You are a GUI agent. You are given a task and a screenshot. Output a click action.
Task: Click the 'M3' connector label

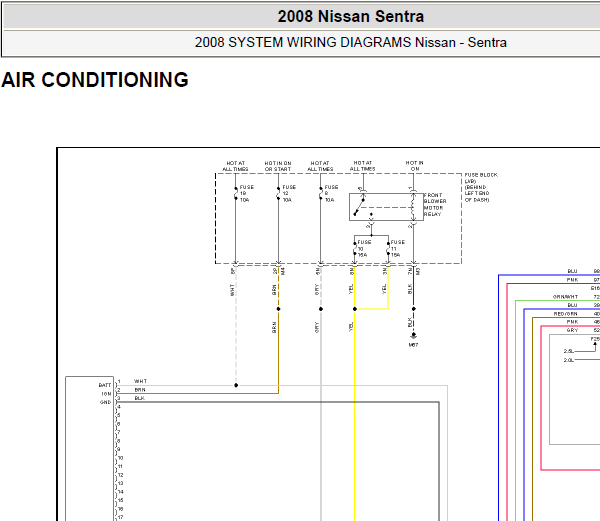point(418,271)
